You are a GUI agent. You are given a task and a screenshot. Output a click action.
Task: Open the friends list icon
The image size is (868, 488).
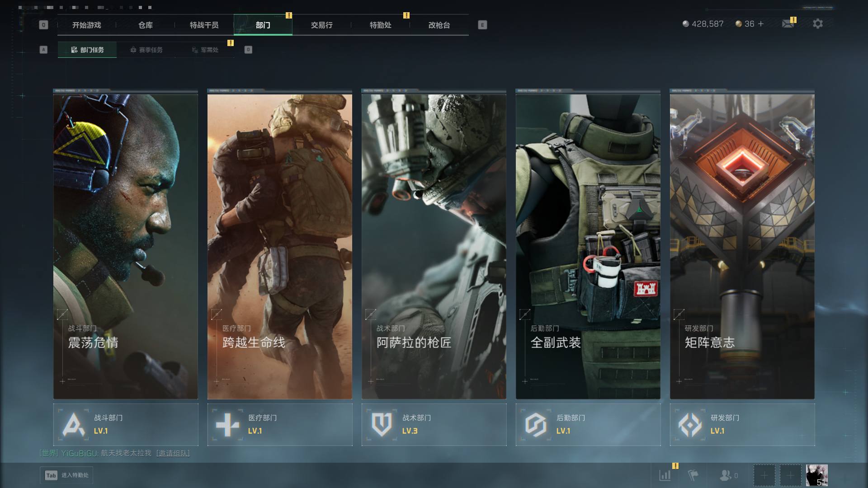tap(726, 475)
